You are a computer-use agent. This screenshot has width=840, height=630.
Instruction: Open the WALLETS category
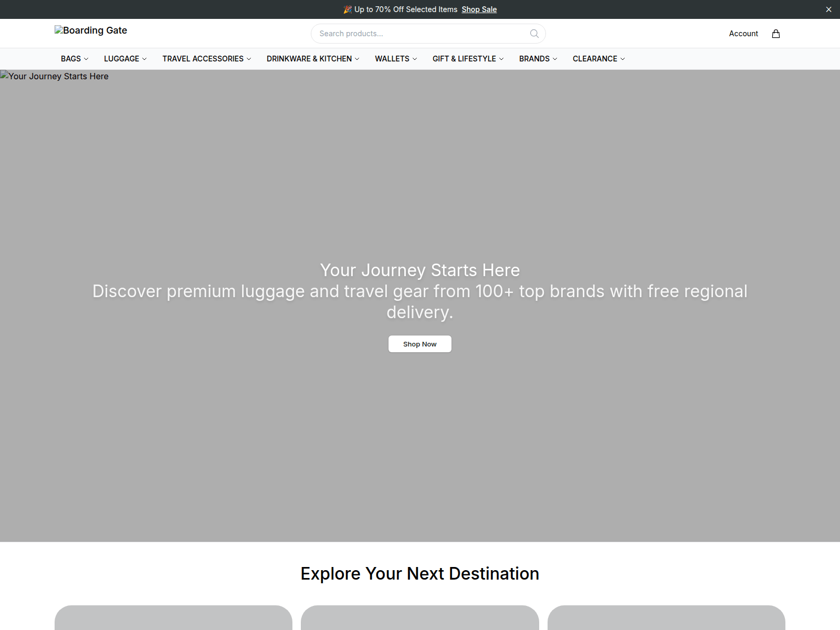(x=392, y=59)
